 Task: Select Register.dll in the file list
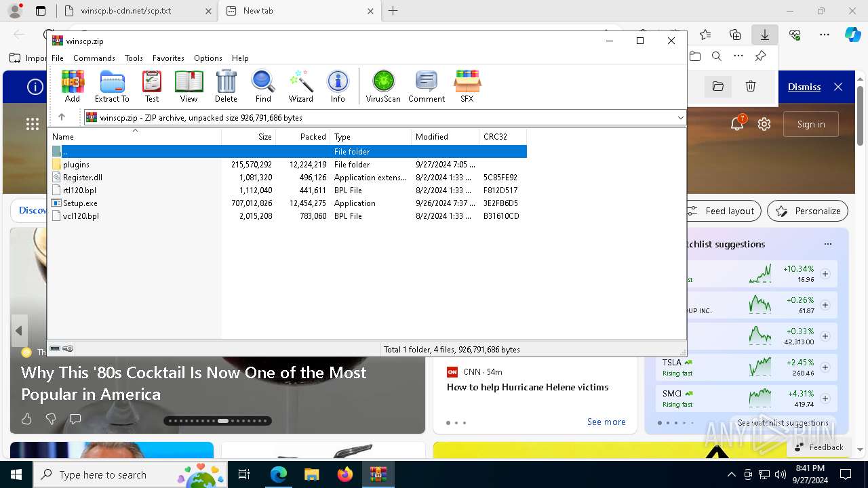click(289, 178)
